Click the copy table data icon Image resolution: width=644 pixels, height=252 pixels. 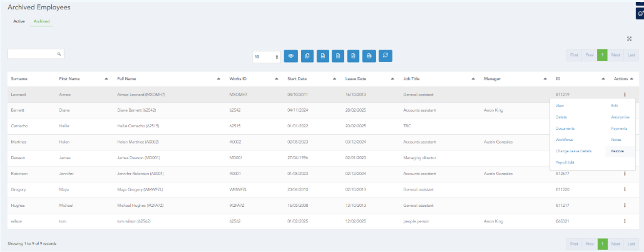click(307, 56)
